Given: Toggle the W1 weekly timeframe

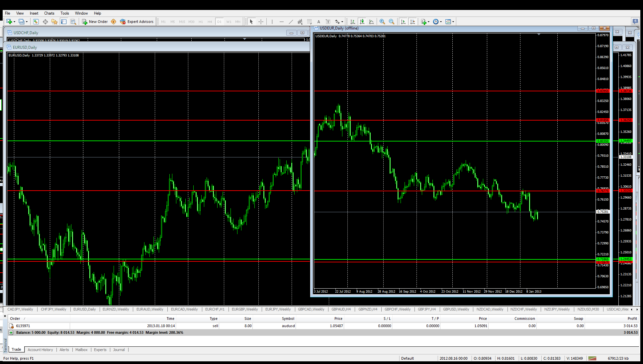Looking at the screenshot, I should [x=229, y=22].
